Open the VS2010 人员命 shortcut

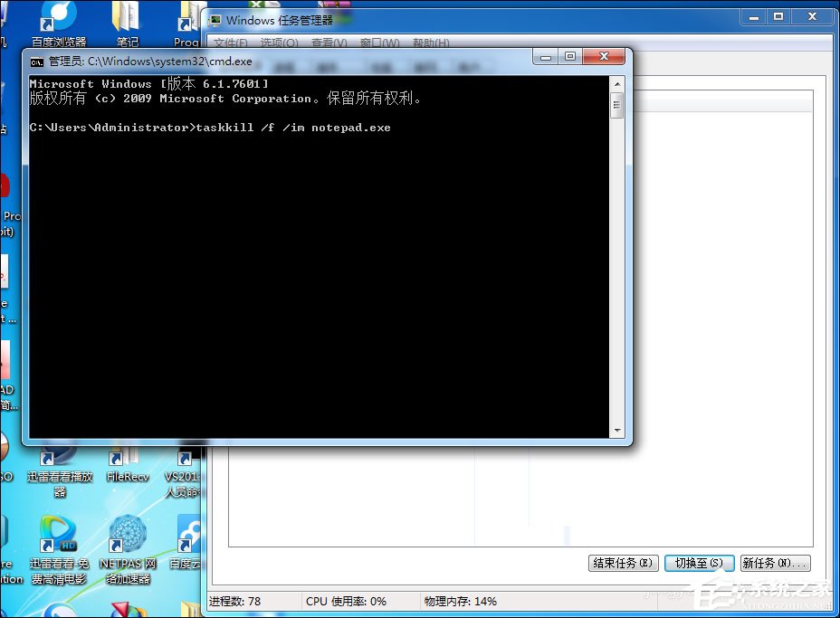(186, 461)
